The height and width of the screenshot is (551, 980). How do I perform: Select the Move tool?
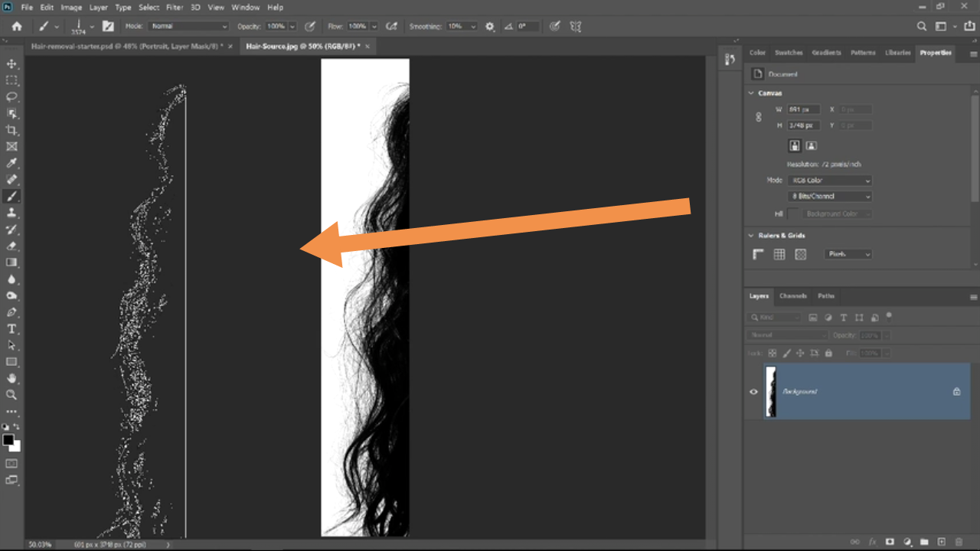(11, 64)
